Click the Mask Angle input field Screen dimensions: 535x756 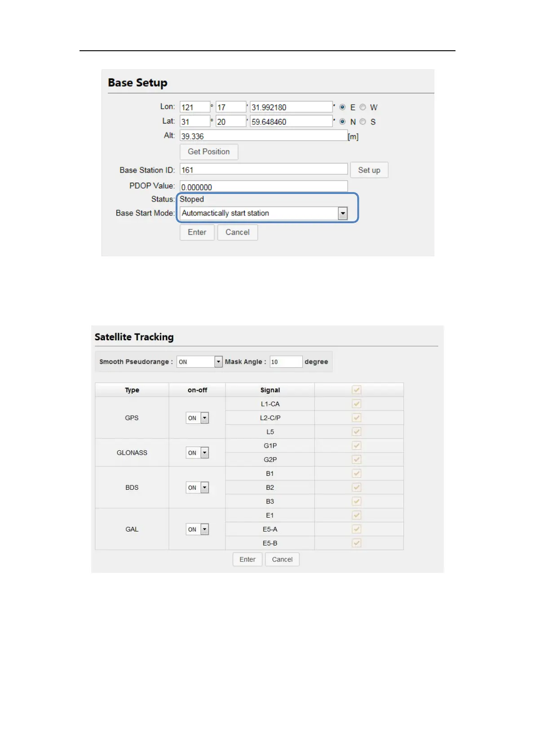pos(285,362)
